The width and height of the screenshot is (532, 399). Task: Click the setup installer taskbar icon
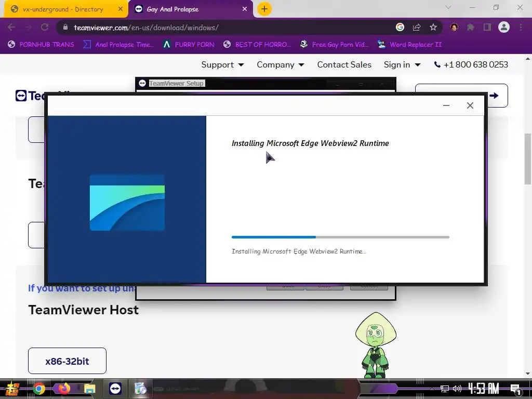click(x=140, y=389)
